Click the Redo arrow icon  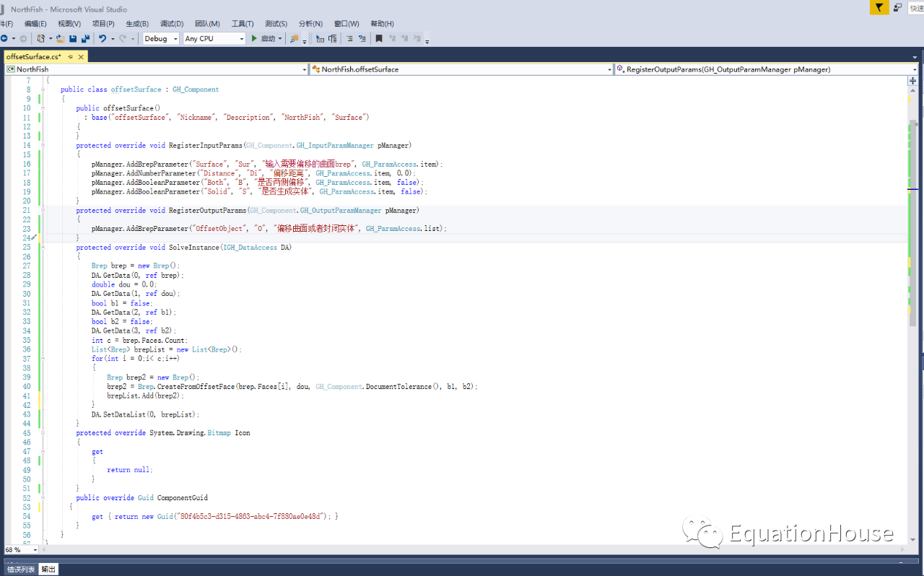click(x=123, y=38)
